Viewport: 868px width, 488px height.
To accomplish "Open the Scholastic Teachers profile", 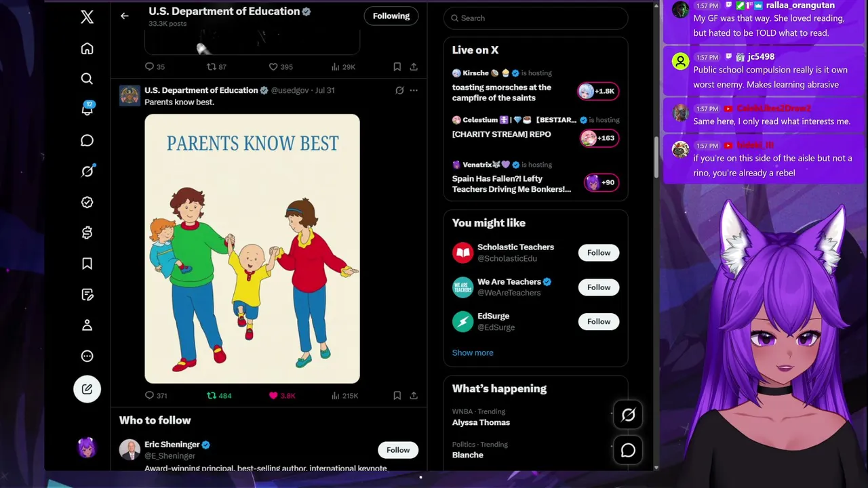I will click(x=515, y=247).
